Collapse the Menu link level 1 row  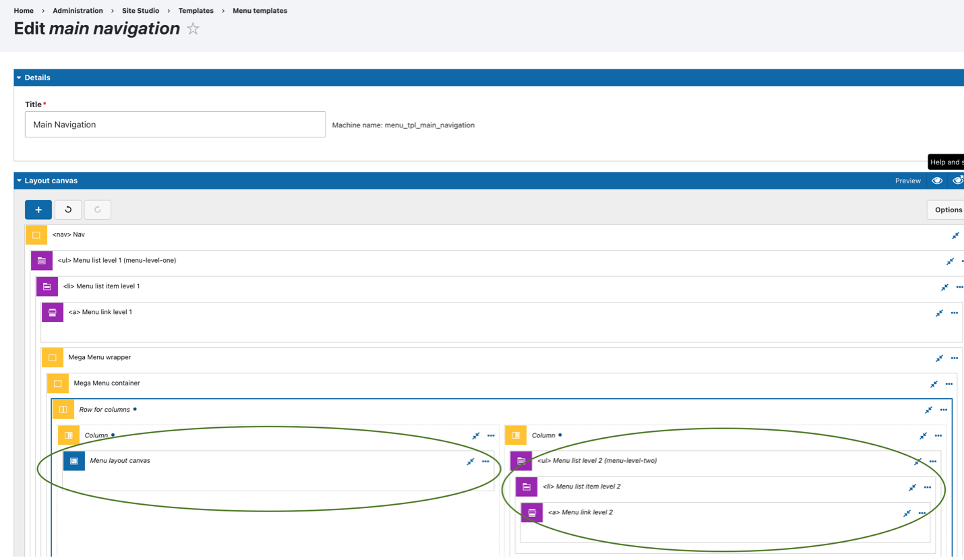click(x=939, y=313)
